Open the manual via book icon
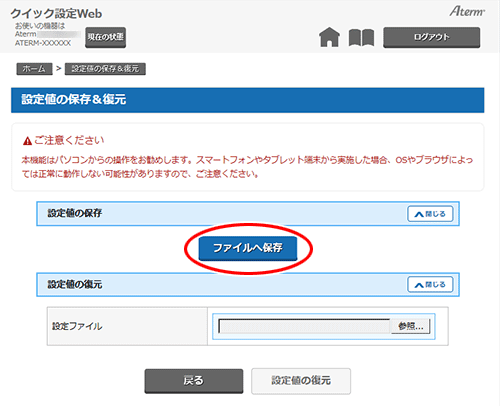Viewport: 500px width, 406px height. (x=361, y=37)
